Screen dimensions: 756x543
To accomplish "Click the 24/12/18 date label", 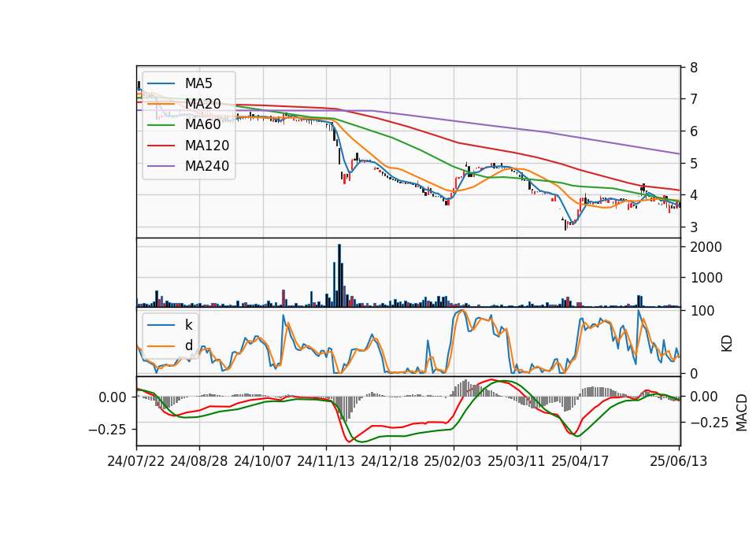I will click(x=390, y=461).
